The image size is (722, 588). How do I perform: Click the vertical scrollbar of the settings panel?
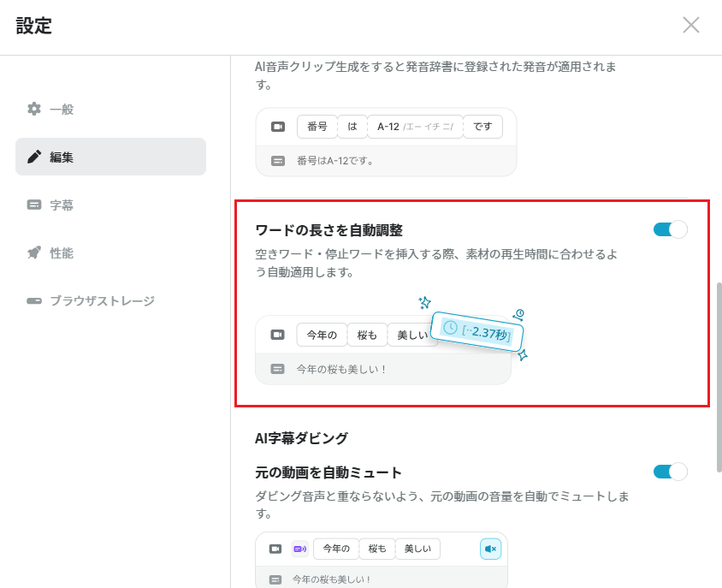(x=719, y=377)
